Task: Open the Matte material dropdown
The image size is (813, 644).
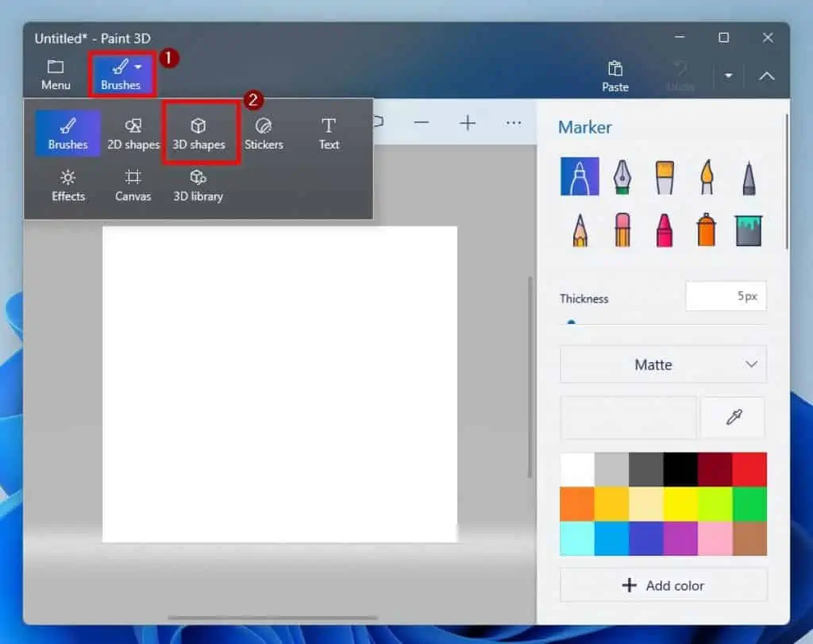Action: [x=663, y=364]
